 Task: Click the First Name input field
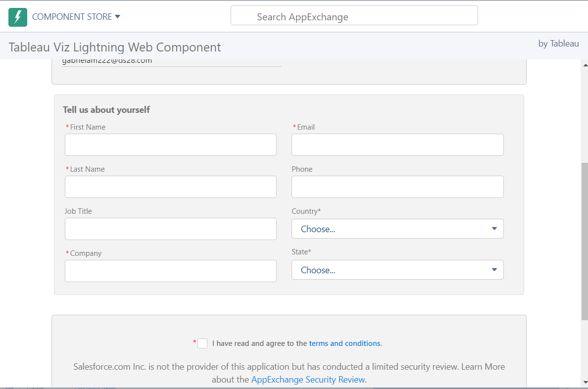pyautogui.click(x=170, y=145)
